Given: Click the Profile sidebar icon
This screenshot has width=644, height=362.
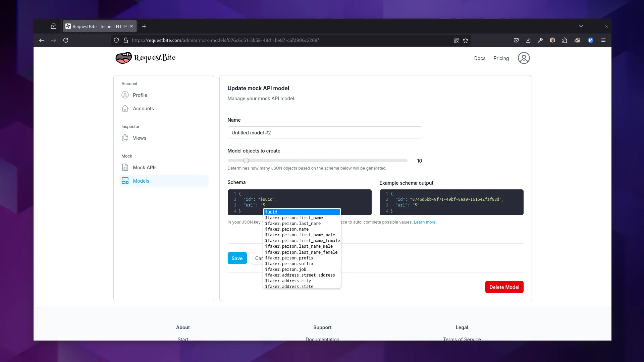Looking at the screenshot, I should [x=125, y=95].
